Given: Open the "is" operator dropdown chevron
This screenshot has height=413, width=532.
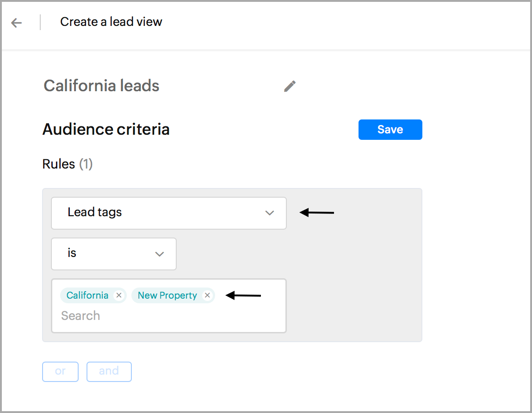Looking at the screenshot, I should [x=160, y=254].
